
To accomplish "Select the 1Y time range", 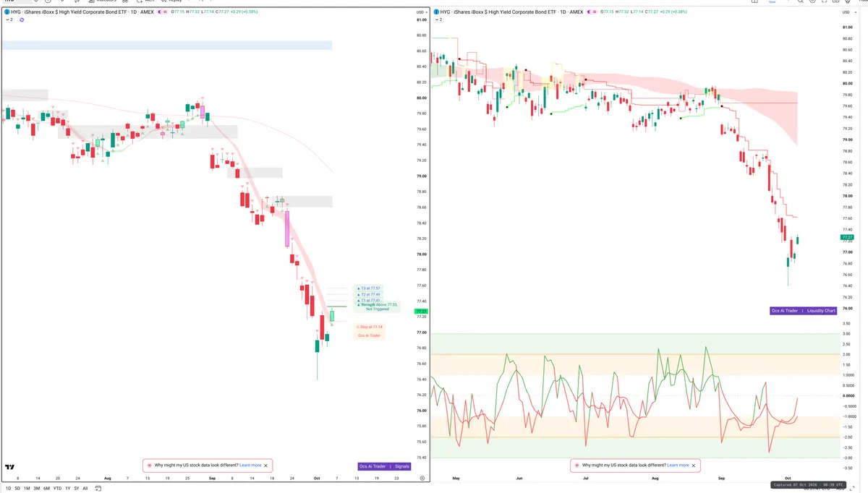I will click(x=68, y=488).
